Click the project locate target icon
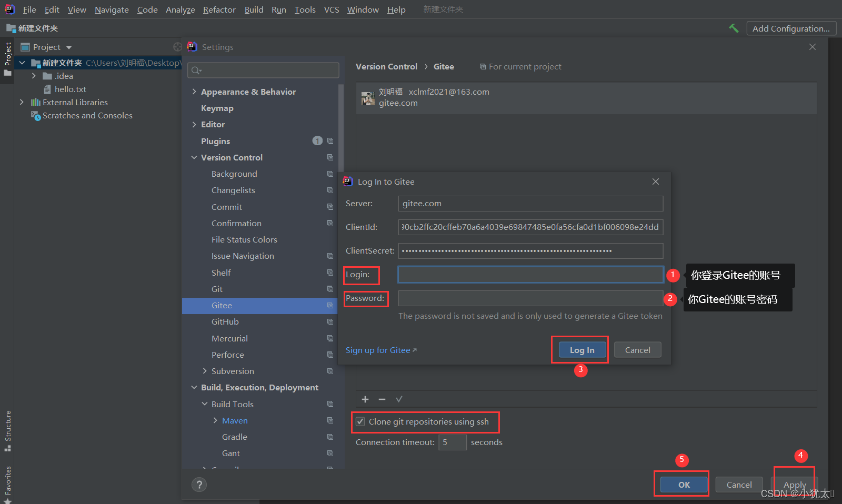Screen dimensions: 842x504 [177, 47]
